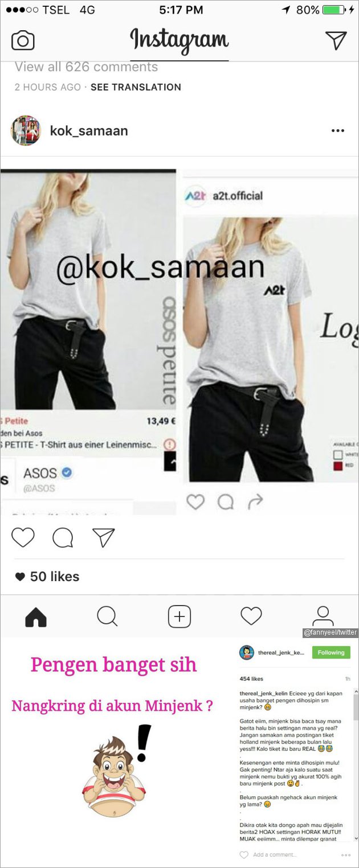Viewport: 359px width, 868px height.
Task: Select the red color swatch in image
Action: tap(338, 467)
